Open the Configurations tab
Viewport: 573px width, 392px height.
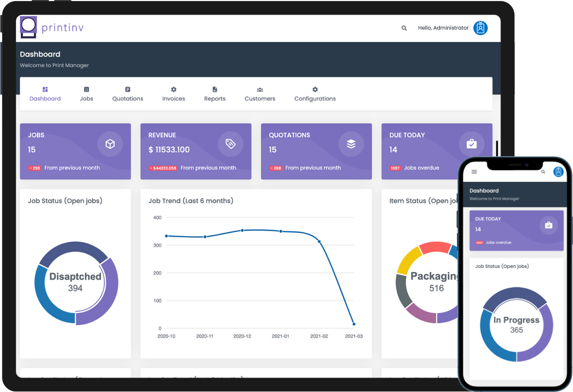tap(315, 94)
